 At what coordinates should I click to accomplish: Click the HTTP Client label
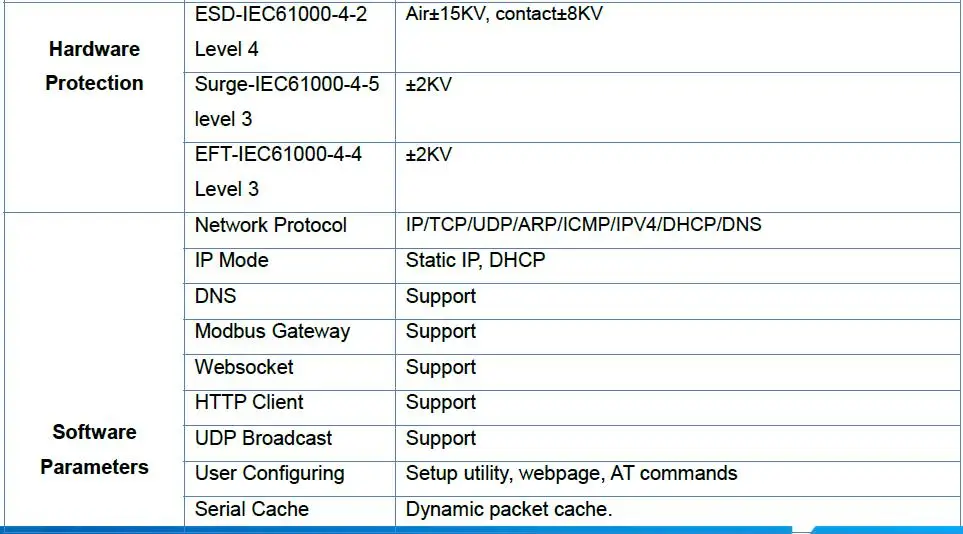249,402
